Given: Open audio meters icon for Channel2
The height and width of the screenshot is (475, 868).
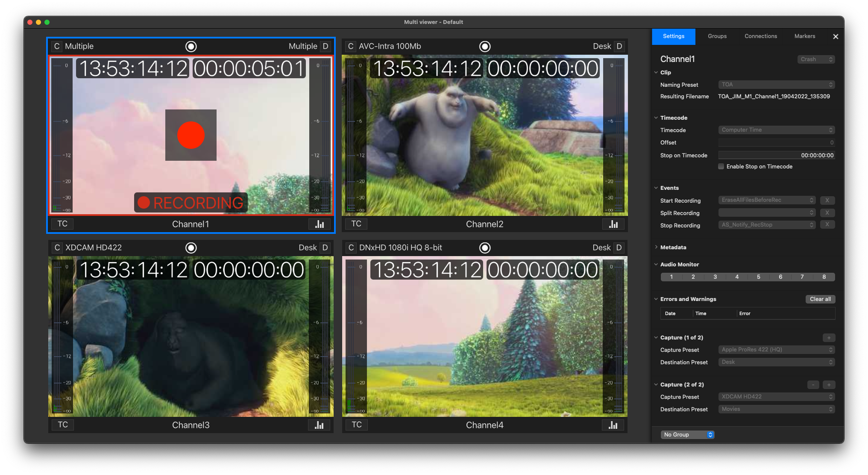Looking at the screenshot, I should tap(613, 224).
